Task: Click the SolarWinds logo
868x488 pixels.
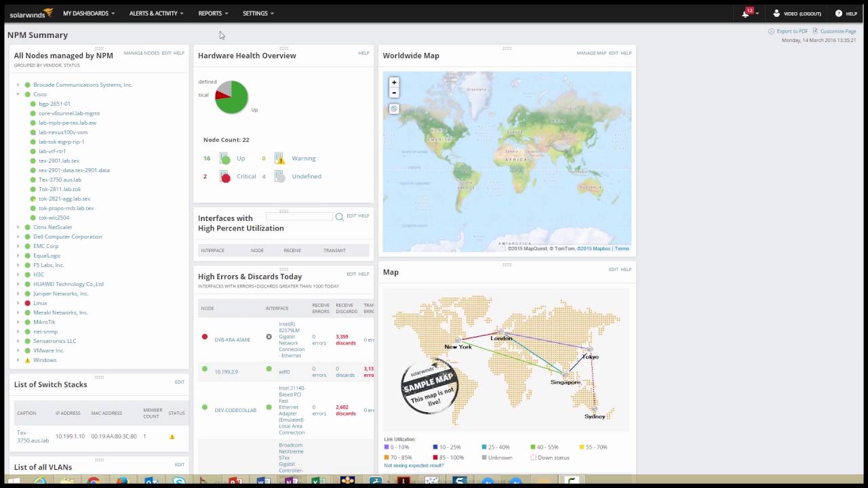Action: coord(31,13)
